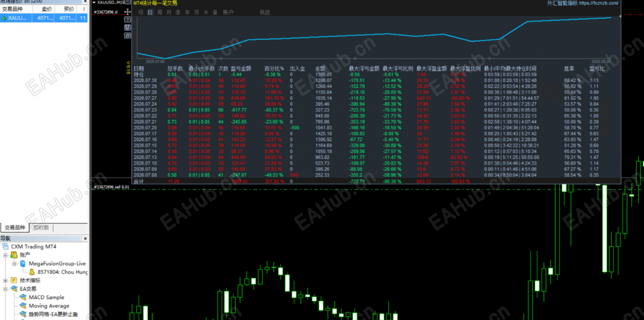This screenshot has height=320, width=644.
Task: Select the 月 monthly statistics tab
Action: click(x=169, y=12)
